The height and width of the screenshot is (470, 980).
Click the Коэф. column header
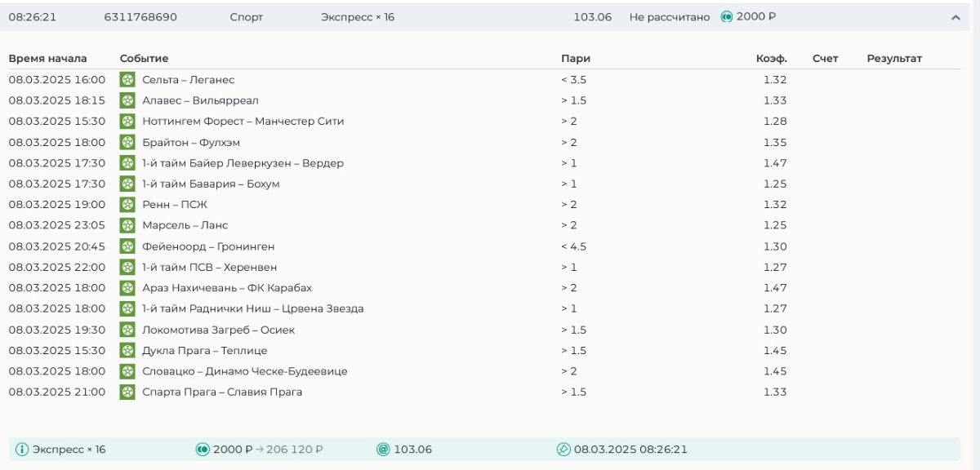(772, 59)
